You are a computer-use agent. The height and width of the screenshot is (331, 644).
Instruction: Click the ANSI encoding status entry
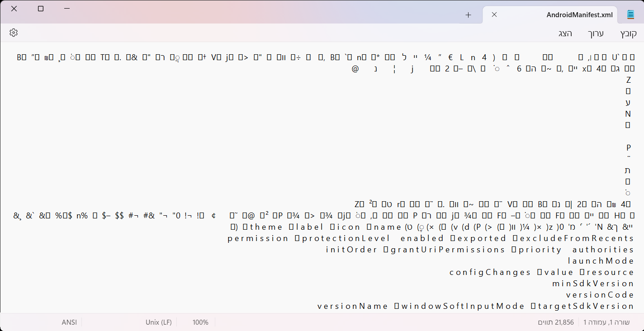coord(69,322)
